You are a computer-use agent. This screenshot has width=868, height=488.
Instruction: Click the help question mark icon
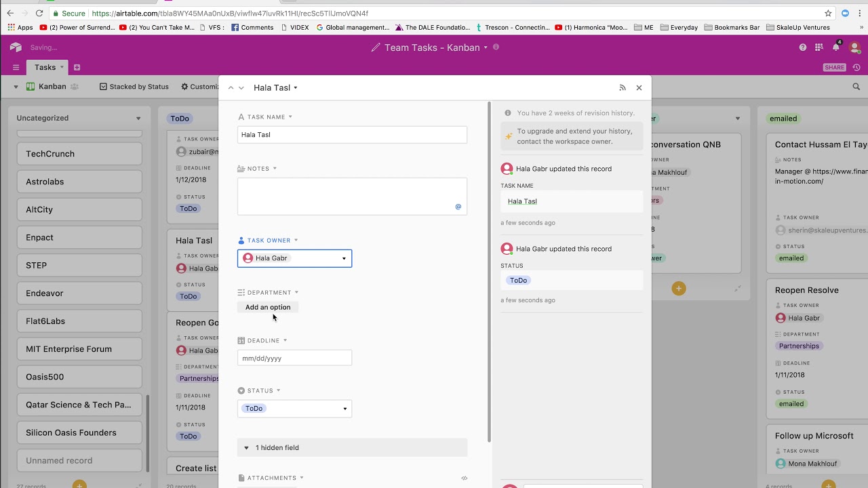(803, 47)
